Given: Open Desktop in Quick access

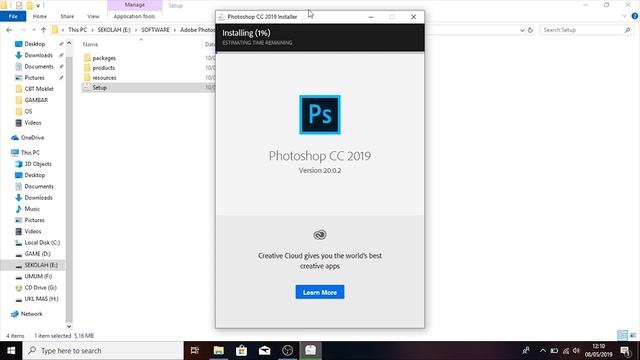Looking at the screenshot, I should pyautogui.click(x=34, y=44).
